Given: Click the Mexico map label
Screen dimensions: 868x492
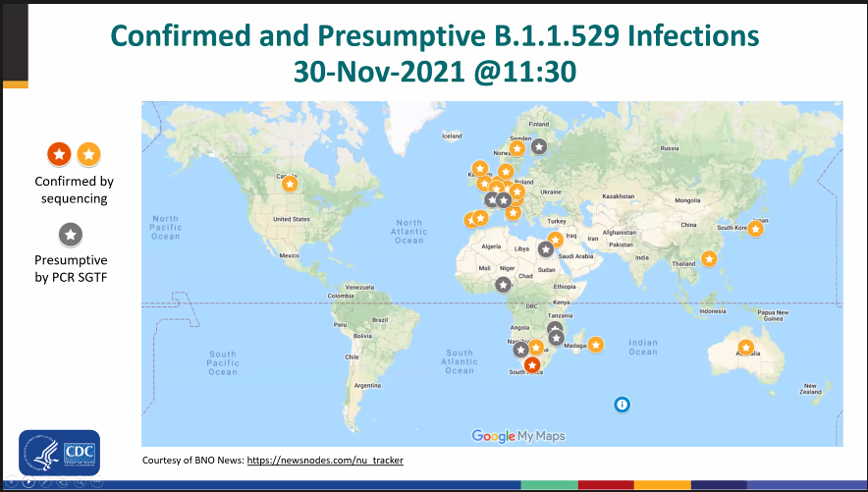Looking at the screenshot, I should [290, 255].
